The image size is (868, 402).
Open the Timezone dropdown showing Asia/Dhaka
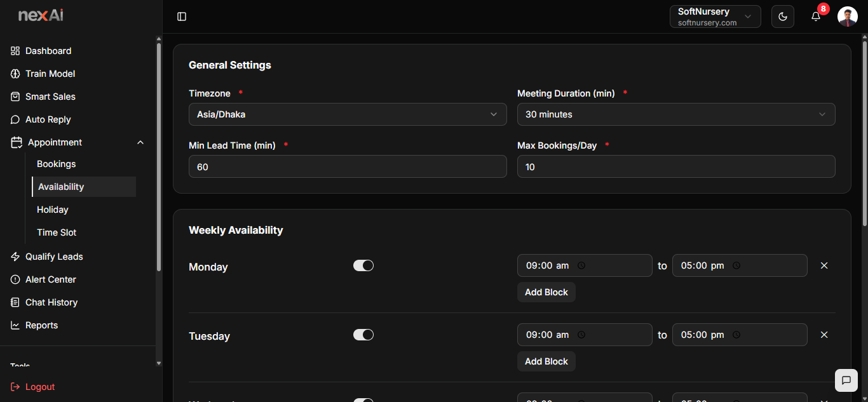pos(348,114)
